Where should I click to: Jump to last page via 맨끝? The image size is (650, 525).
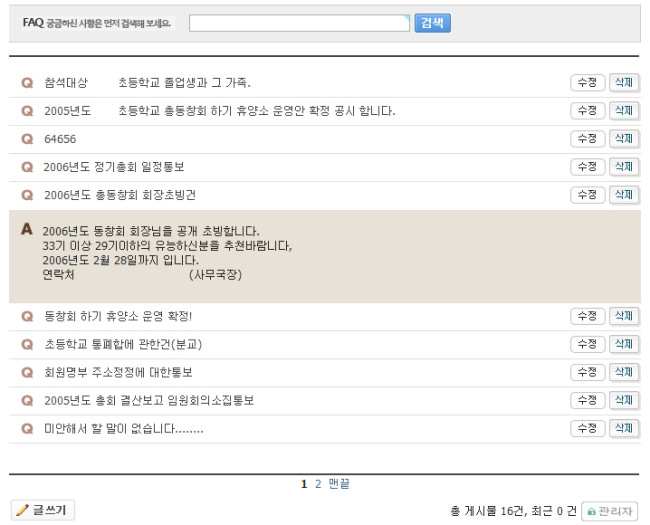click(x=339, y=484)
